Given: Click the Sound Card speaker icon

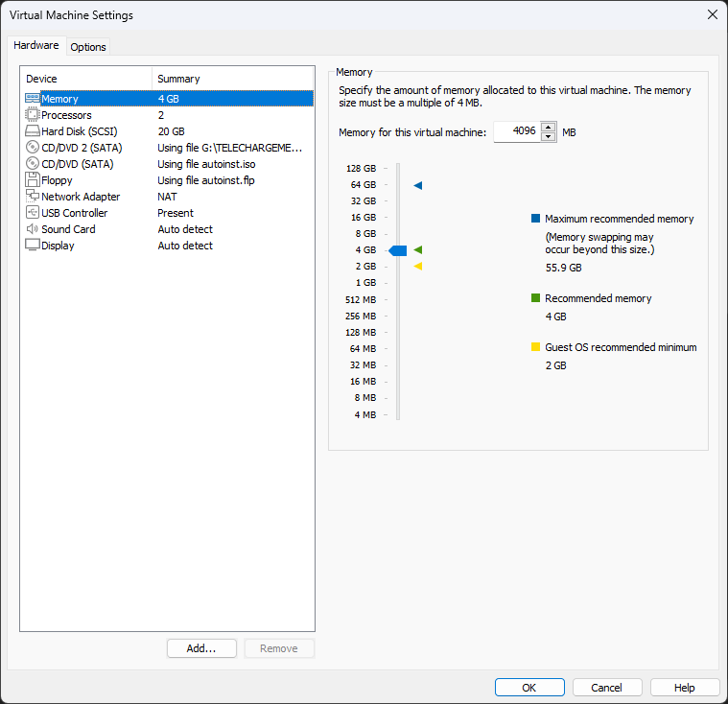Looking at the screenshot, I should (x=33, y=229).
